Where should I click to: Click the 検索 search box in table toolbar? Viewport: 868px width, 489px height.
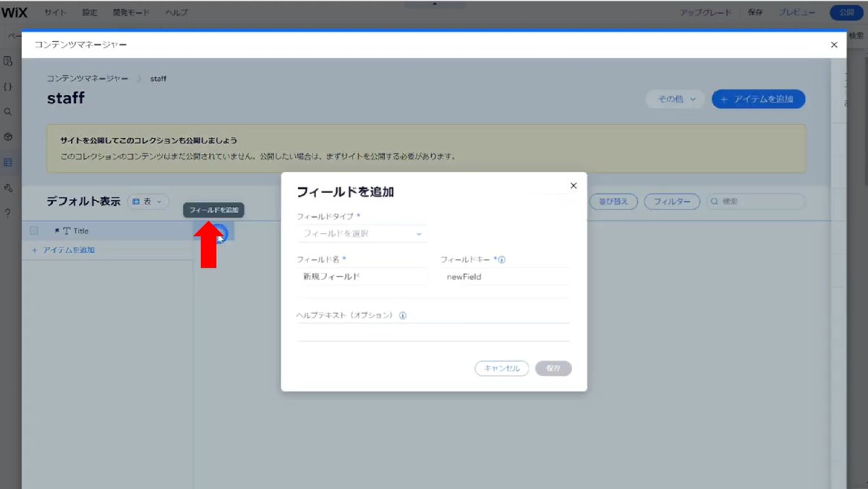pos(756,202)
